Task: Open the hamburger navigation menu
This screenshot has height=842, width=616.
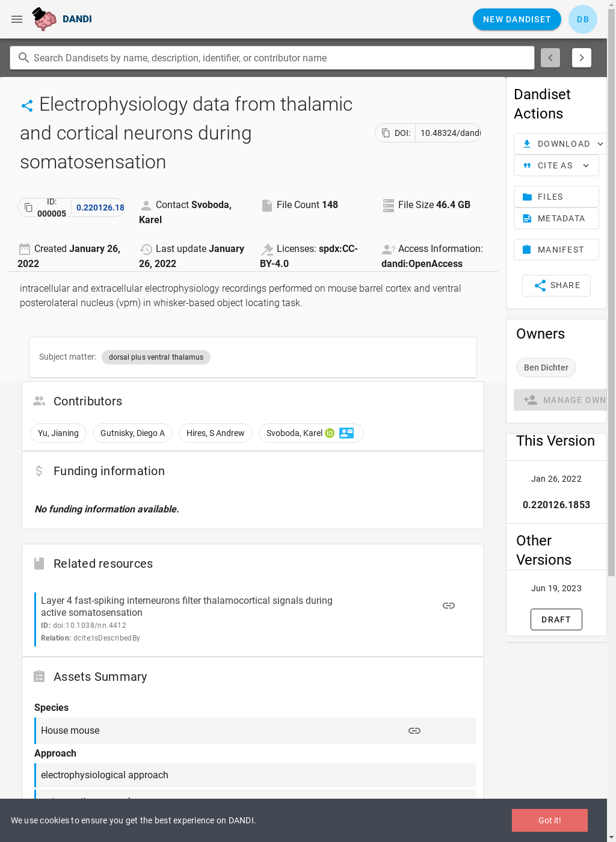Action: (x=17, y=19)
